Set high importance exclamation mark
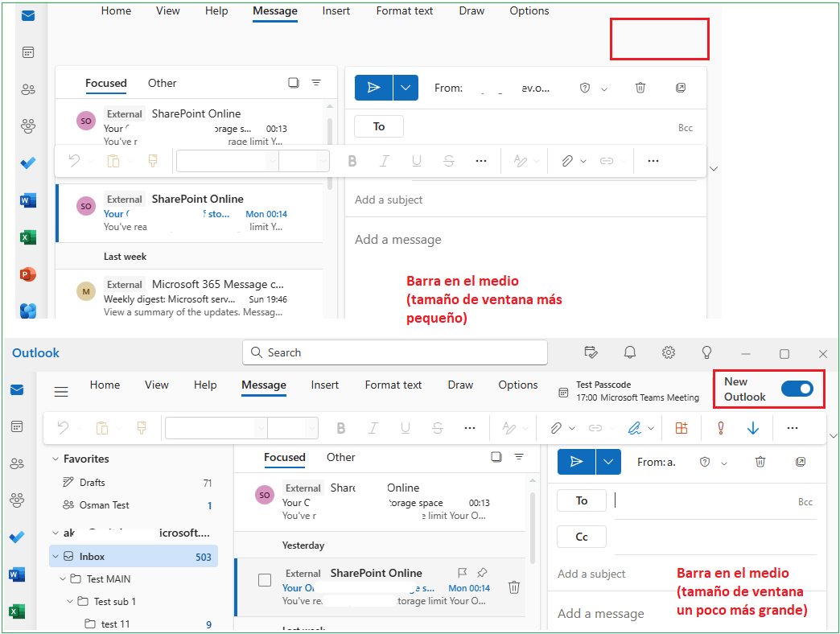 click(721, 428)
